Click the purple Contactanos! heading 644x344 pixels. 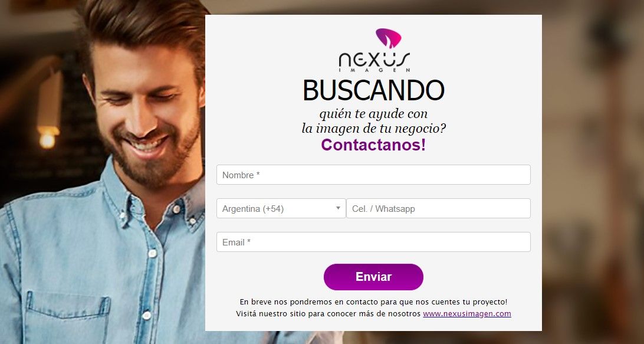pos(373,145)
